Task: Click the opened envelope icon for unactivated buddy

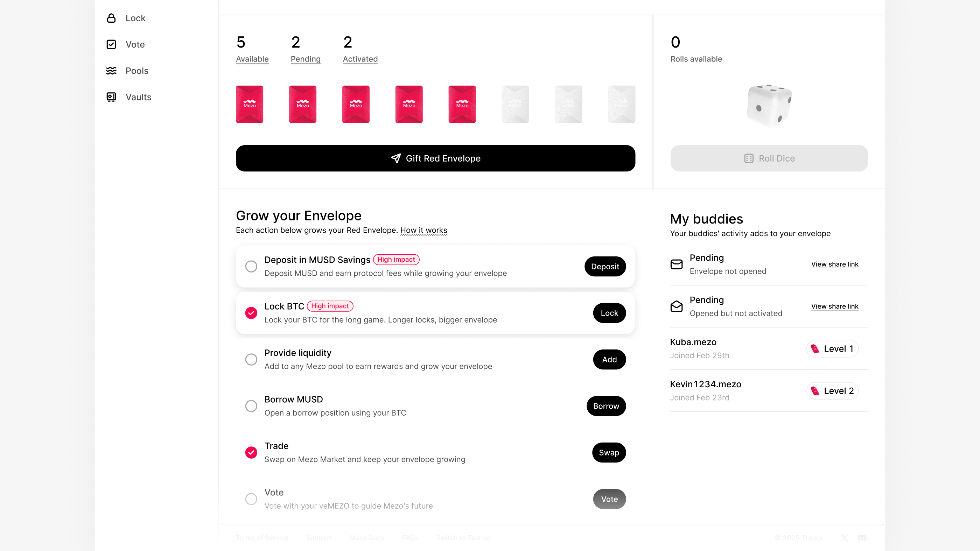Action: tap(677, 306)
